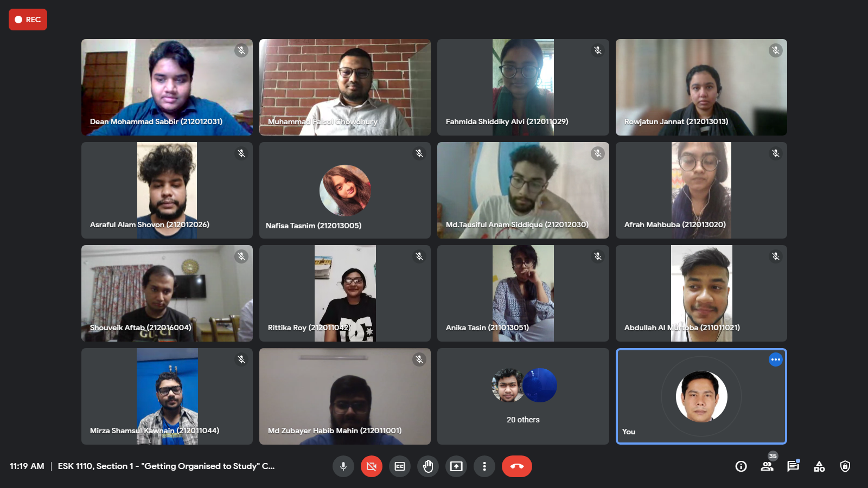Select Nafisa Tasnim's video tile
The image size is (868, 488).
pyautogui.click(x=345, y=190)
